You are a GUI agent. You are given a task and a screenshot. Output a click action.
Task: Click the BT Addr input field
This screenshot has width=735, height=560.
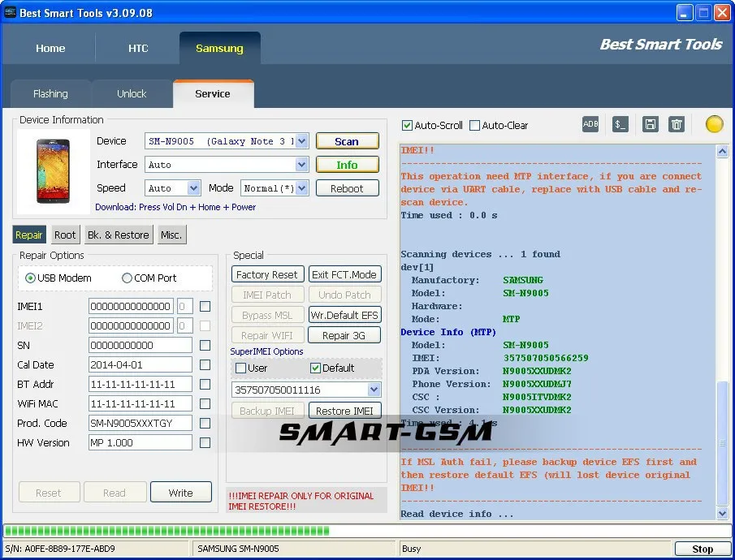coord(141,384)
